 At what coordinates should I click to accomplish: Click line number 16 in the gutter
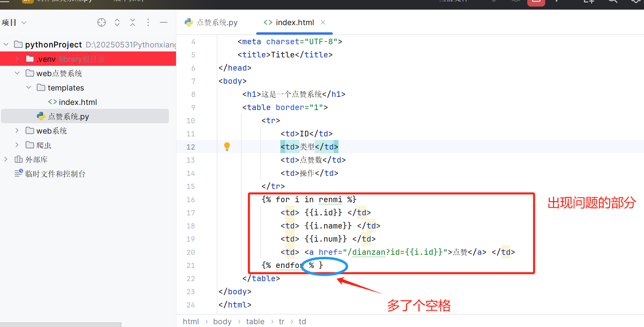tap(191, 200)
